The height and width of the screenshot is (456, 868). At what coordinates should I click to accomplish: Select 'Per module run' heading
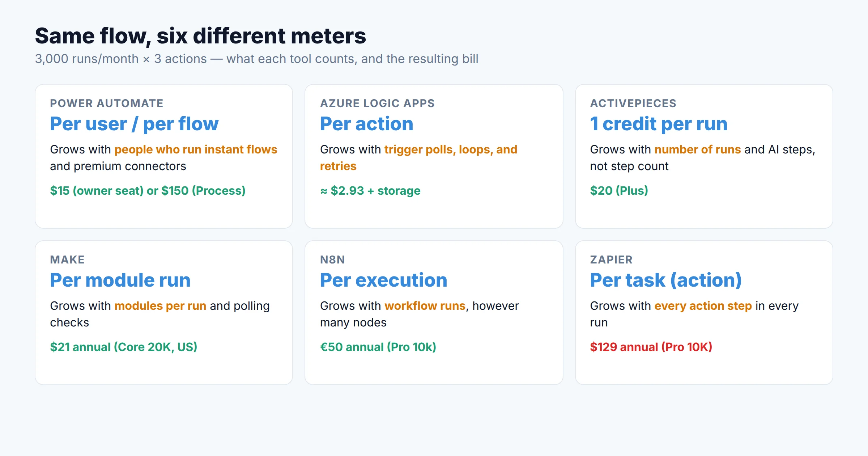tap(120, 280)
